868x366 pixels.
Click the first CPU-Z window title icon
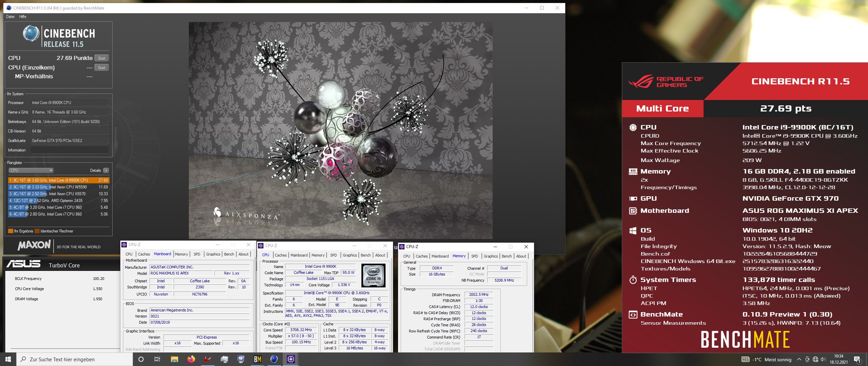124,245
